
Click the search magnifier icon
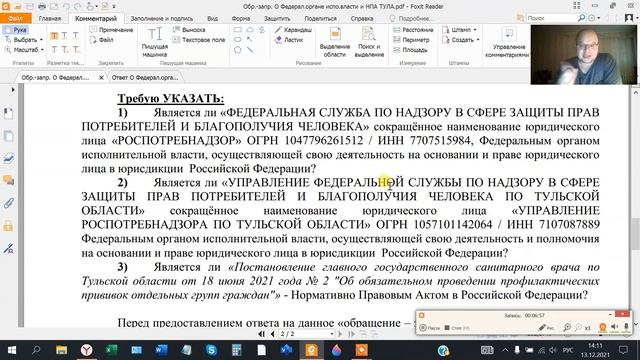point(581,18)
